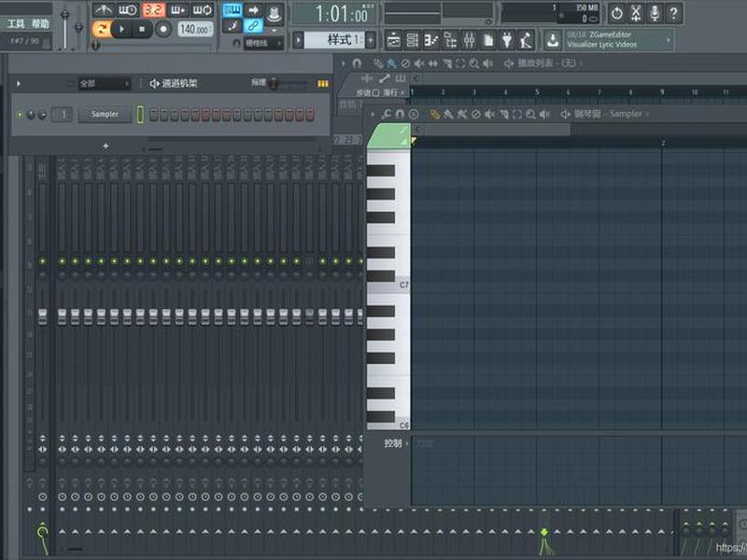Add a new pattern with plus button
Screen dimensions: 747x560
point(371,40)
